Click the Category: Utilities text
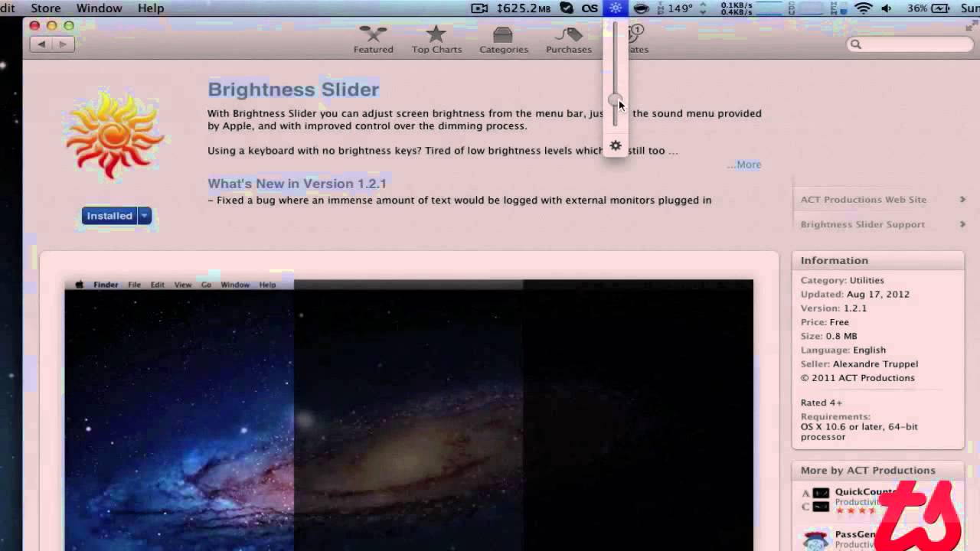Viewport: 980px width, 551px height. [842, 280]
